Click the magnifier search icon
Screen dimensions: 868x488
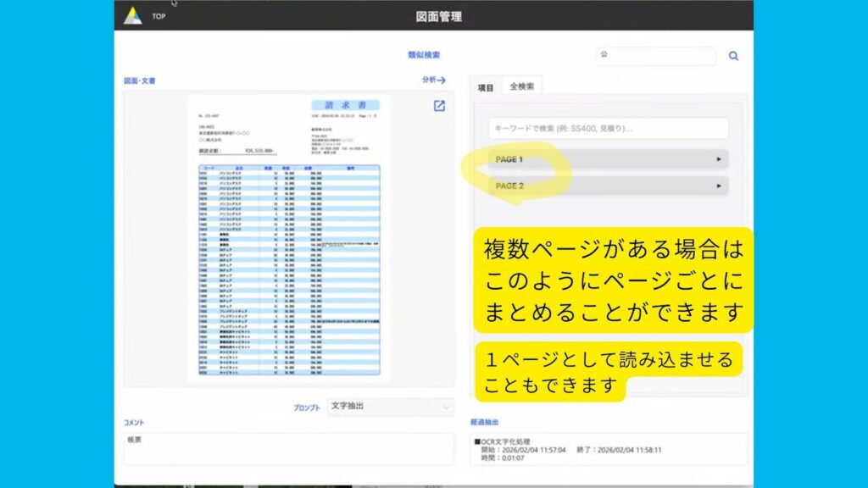(733, 56)
